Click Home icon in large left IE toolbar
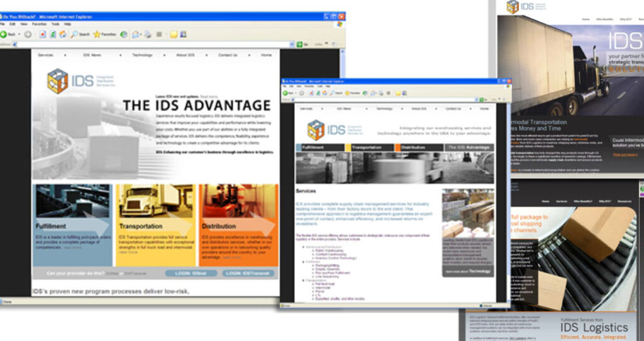Viewport: 644px width, 341px height. pyautogui.click(x=63, y=35)
